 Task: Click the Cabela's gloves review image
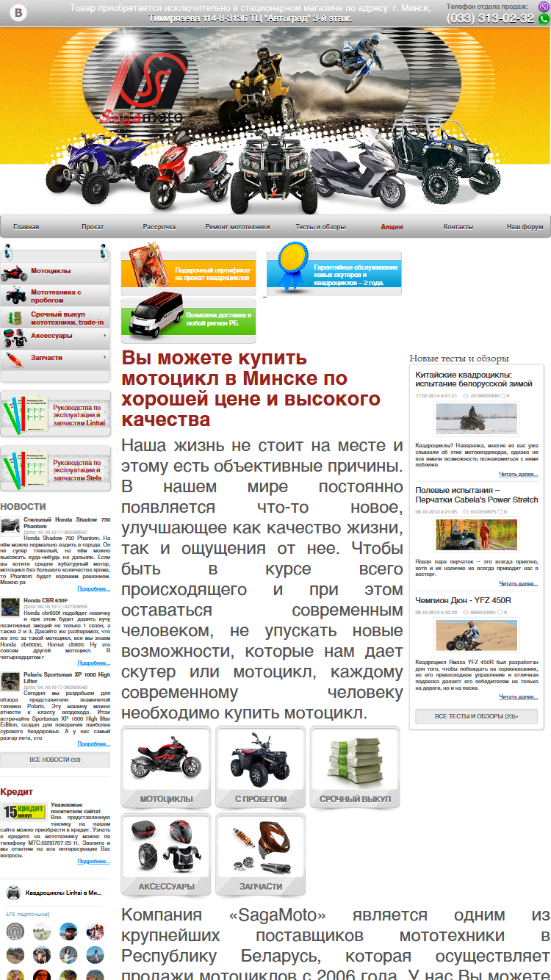[477, 534]
